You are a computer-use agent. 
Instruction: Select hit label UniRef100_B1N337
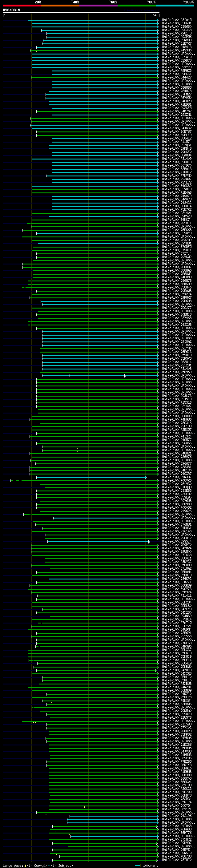[x=177, y=477]
